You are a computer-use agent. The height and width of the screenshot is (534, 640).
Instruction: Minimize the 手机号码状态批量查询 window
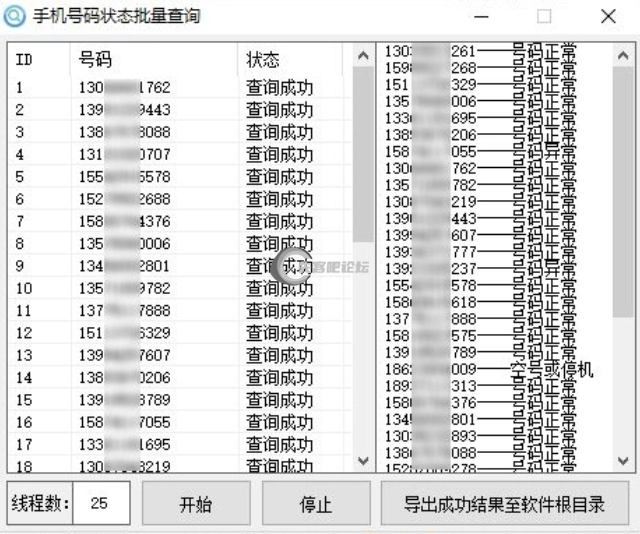coord(481,17)
